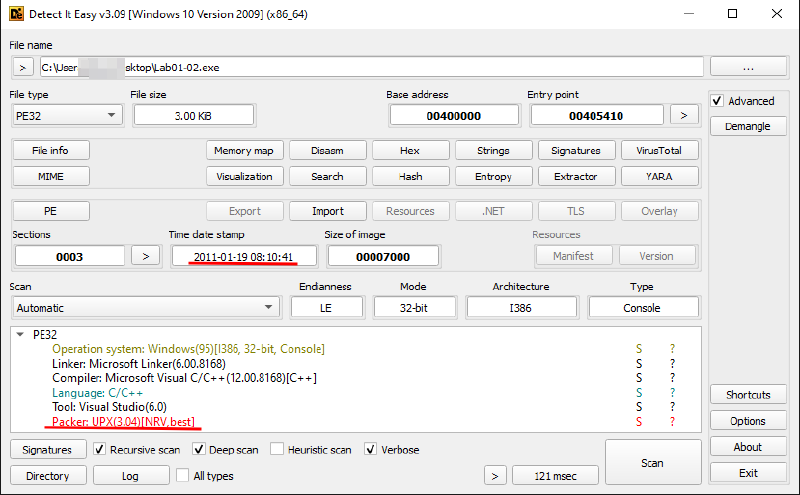
Task: Click the arrow button beside the file path
Action: (x=23, y=67)
